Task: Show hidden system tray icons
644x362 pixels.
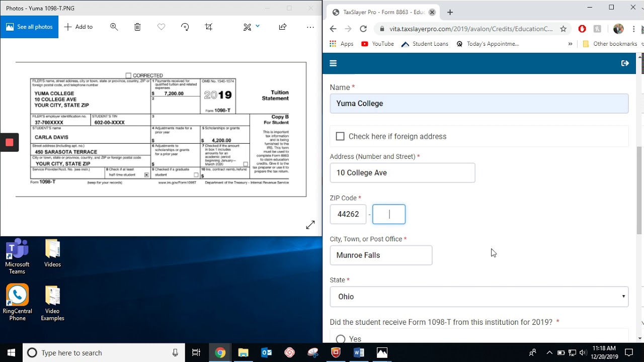Action: (549, 352)
